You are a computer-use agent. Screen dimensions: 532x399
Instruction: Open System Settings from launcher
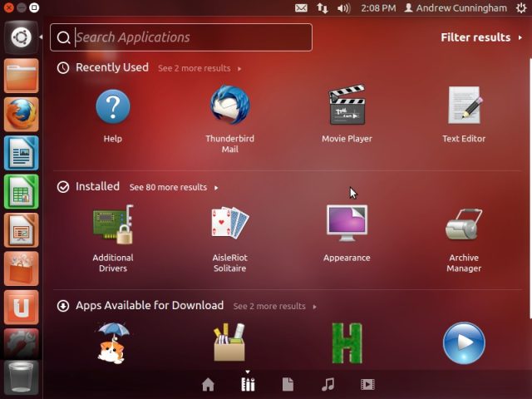21,343
